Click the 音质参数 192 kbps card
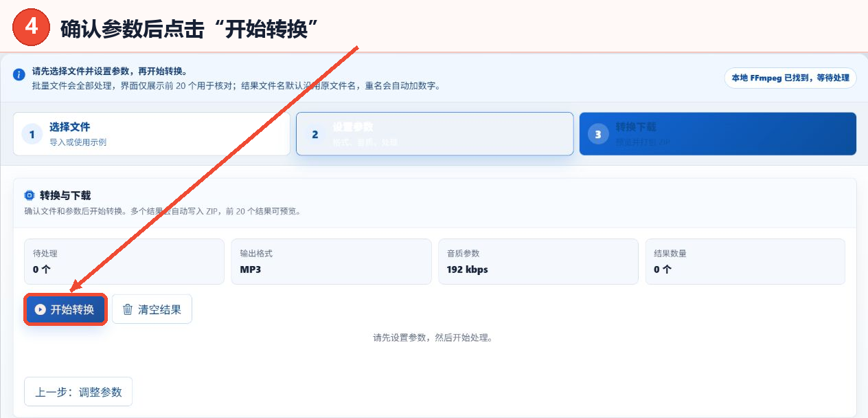The width and height of the screenshot is (868, 418). [538, 261]
